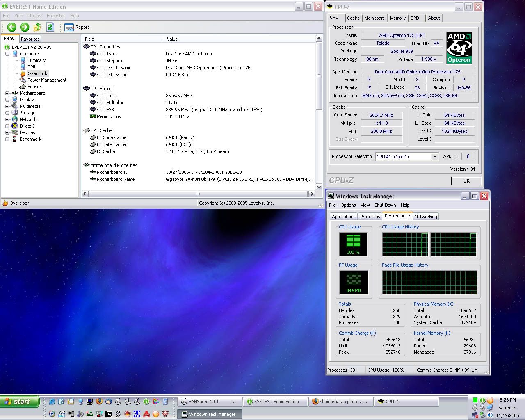Viewport: 525px width, 420px height.
Task: Click the green Back arrow in EVEREST
Action: (x=11, y=27)
